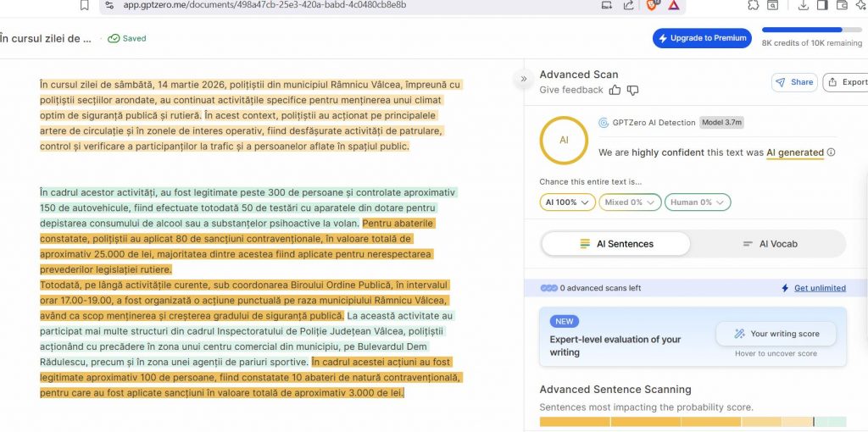Click the Share button

793,82
